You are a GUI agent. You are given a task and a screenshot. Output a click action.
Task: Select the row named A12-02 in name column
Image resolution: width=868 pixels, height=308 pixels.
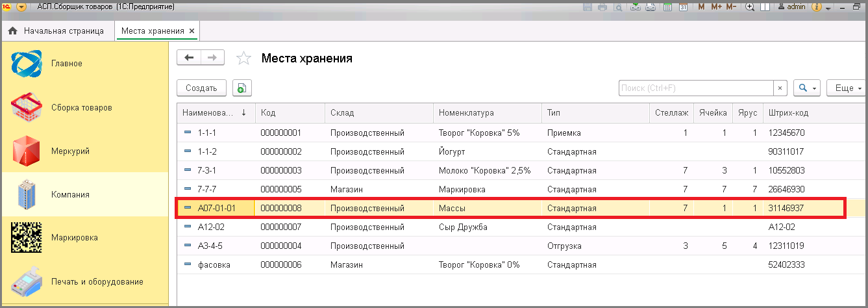point(216,227)
